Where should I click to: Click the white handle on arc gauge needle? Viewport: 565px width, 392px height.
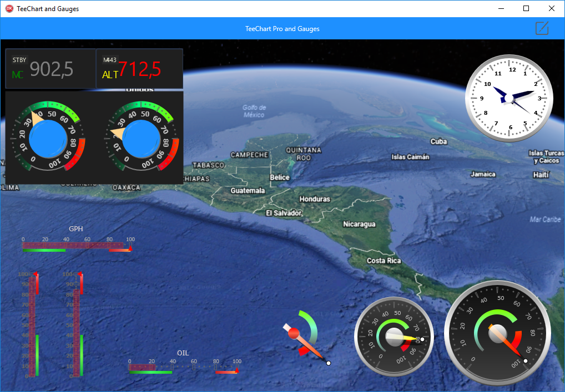click(329, 363)
